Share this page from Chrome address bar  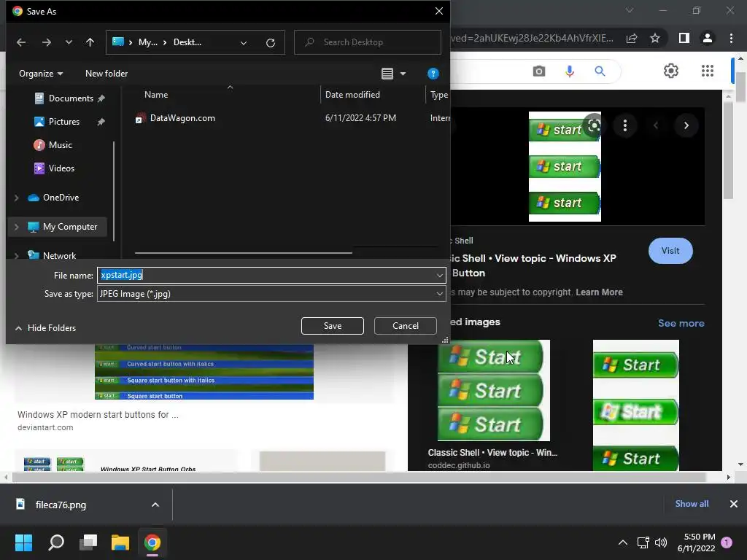[x=631, y=38]
